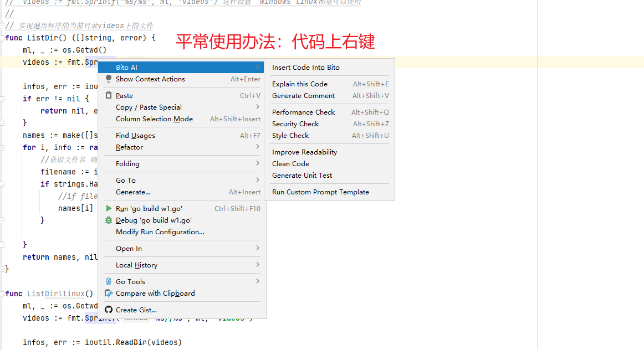Open the Folding menu entry
The image size is (644, 350).
point(181,163)
